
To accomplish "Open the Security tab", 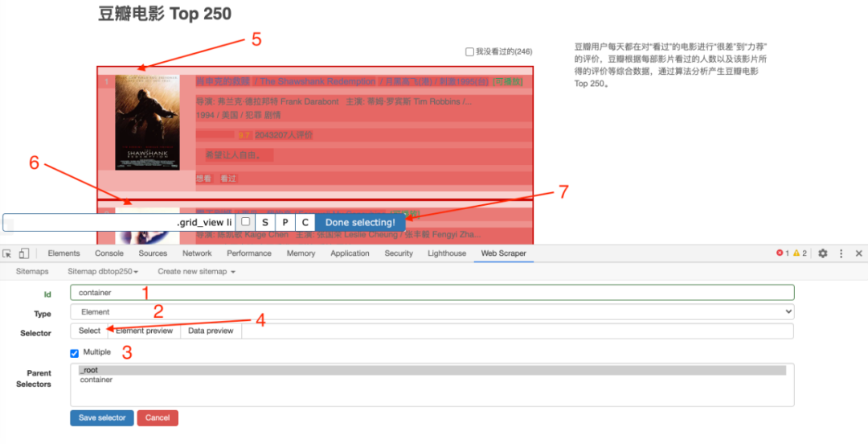I will [x=399, y=253].
